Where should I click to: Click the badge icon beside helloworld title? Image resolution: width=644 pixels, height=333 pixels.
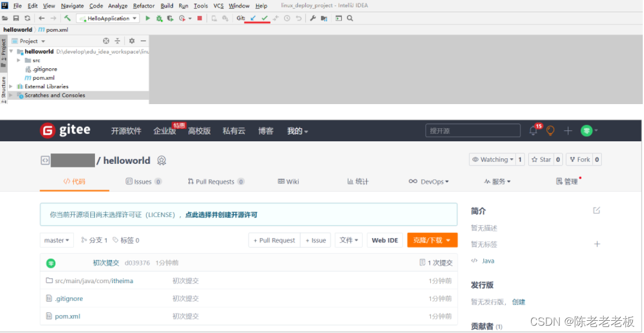(x=161, y=161)
